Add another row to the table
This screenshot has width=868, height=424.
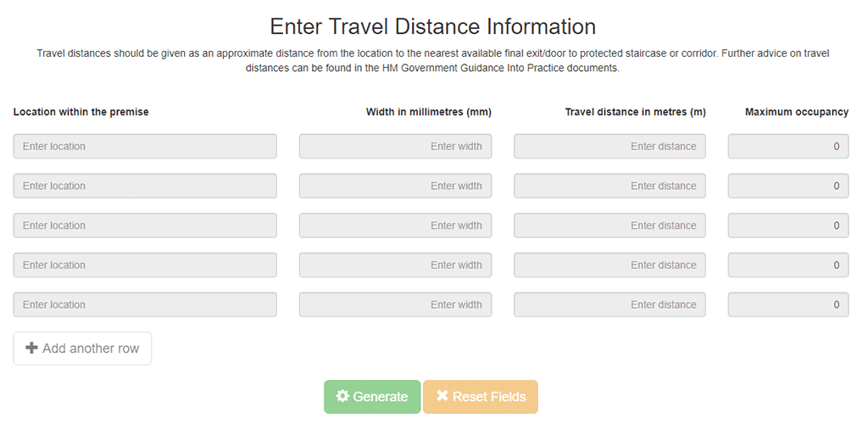tap(82, 349)
